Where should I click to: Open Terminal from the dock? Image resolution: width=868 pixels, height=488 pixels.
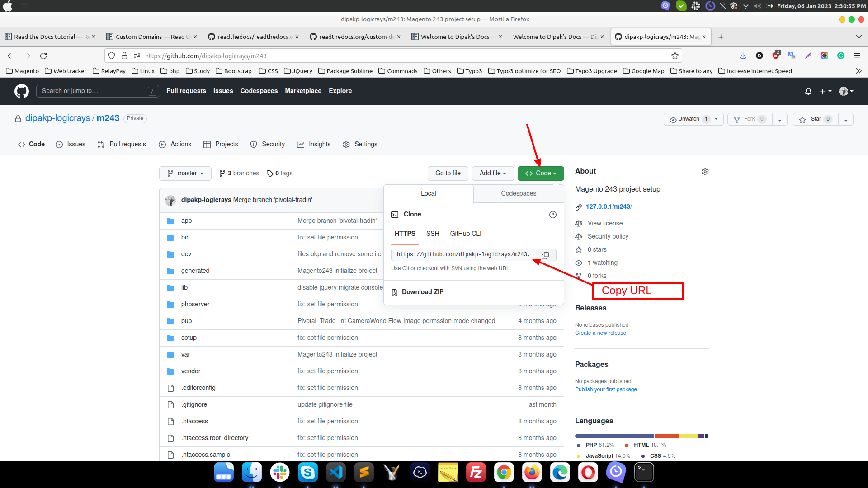click(x=644, y=473)
